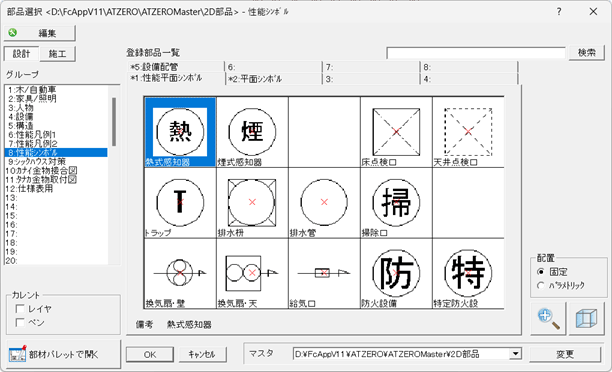Click the magnifier zoom preview icon
Screen dimensions: 612x372
click(548, 318)
